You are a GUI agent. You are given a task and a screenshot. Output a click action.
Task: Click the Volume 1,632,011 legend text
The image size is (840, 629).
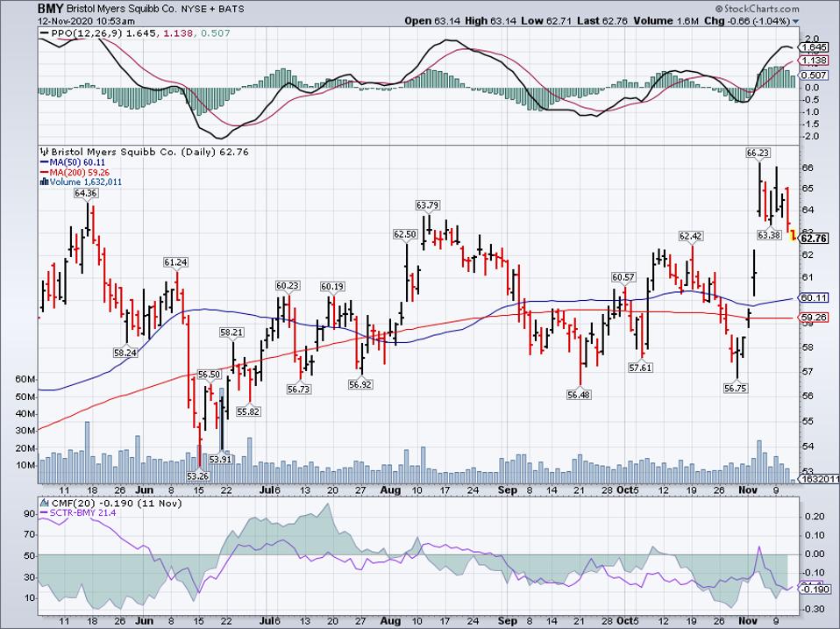click(86, 182)
